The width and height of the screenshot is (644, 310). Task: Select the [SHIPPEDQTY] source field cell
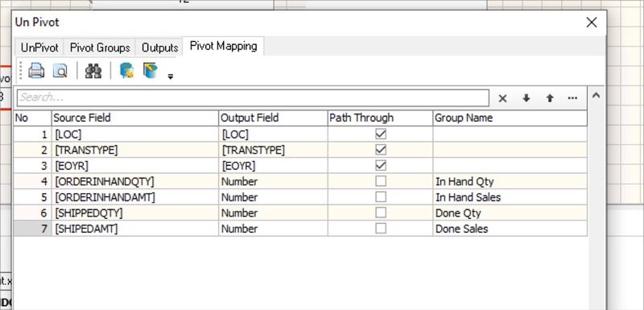(x=135, y=213)
